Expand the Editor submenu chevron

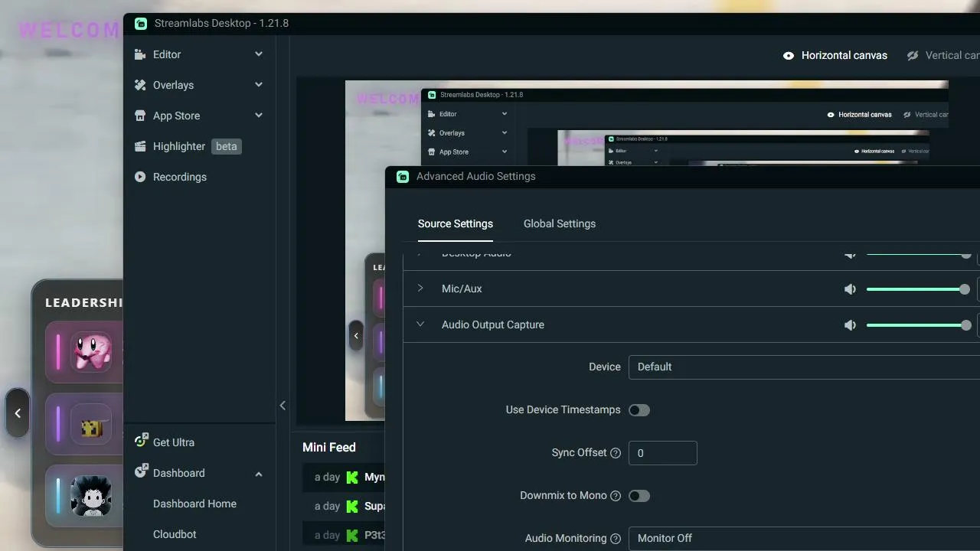pyautogui.click(x=259, y=54)
